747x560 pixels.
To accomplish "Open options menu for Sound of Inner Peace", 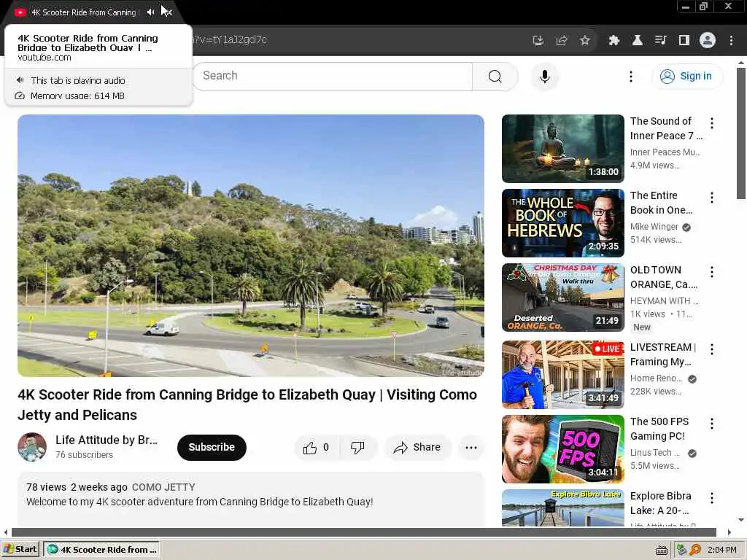I will pyautogui.click(x=712, y=123).
